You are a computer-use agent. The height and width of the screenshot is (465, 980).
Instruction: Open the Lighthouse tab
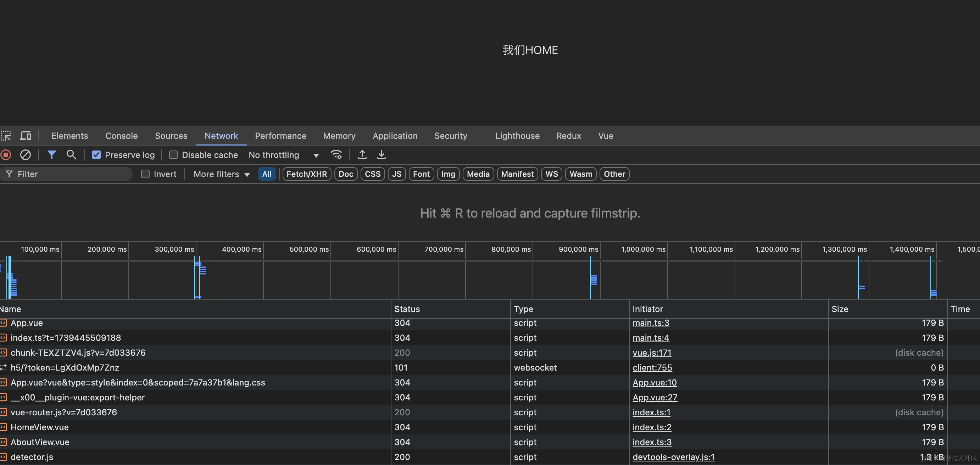point(517,136)
